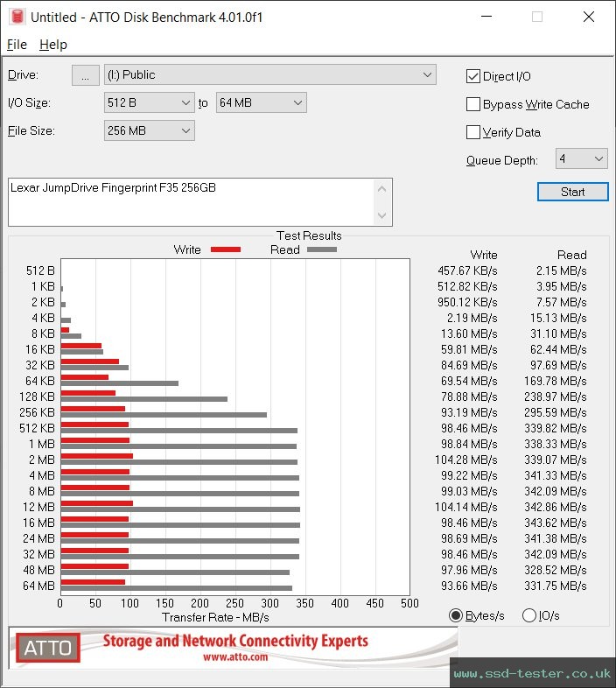Select the IO/s radio button

point(529,615)
